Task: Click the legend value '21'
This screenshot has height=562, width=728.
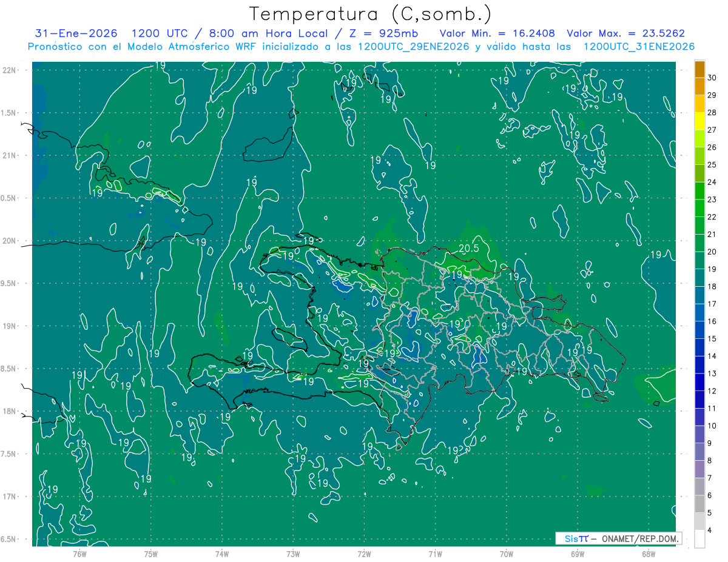Action: click(712, 234)
